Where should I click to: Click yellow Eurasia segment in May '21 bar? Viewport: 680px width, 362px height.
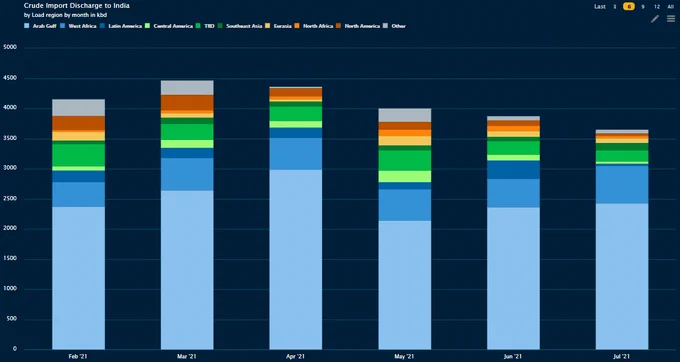tap(405, 141)
